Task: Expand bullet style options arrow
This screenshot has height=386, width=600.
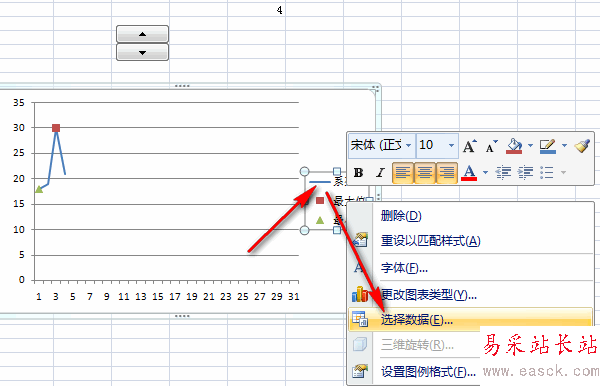Action: pos(563,173)
